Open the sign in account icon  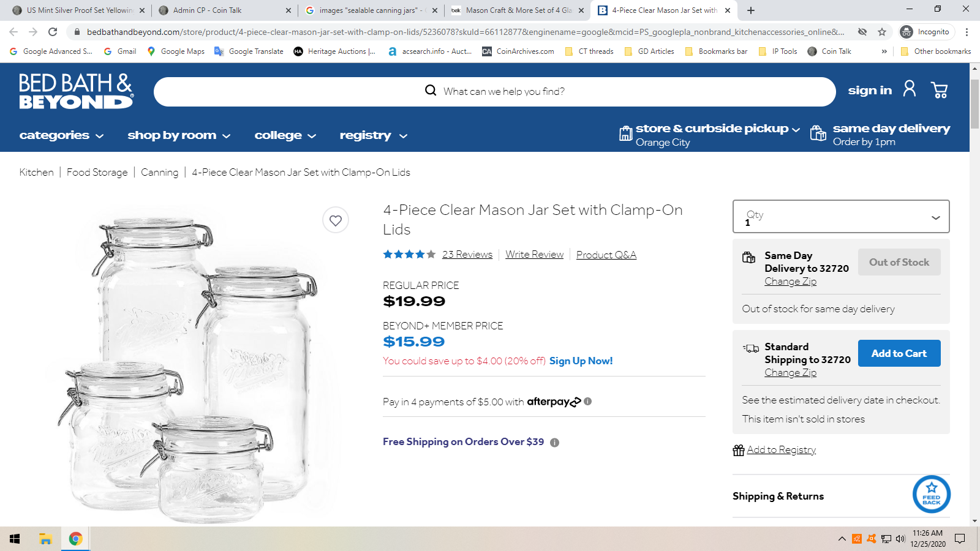[910, 89]
